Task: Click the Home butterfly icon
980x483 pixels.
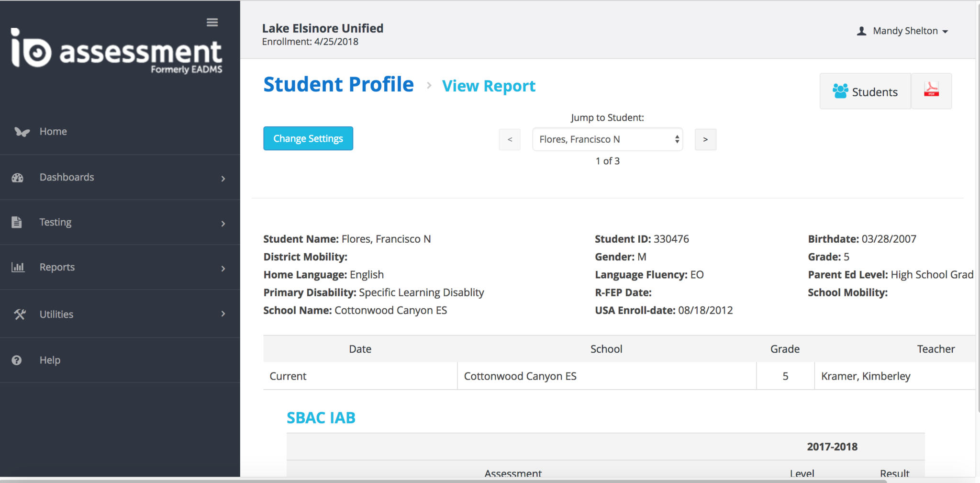Action: (x=22, y=132)
